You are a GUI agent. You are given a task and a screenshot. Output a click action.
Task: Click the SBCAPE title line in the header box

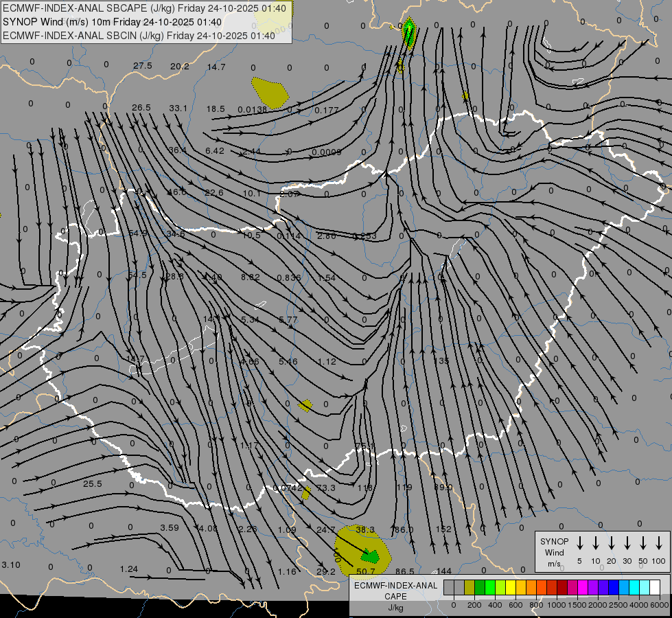click(x=144, y=8)
